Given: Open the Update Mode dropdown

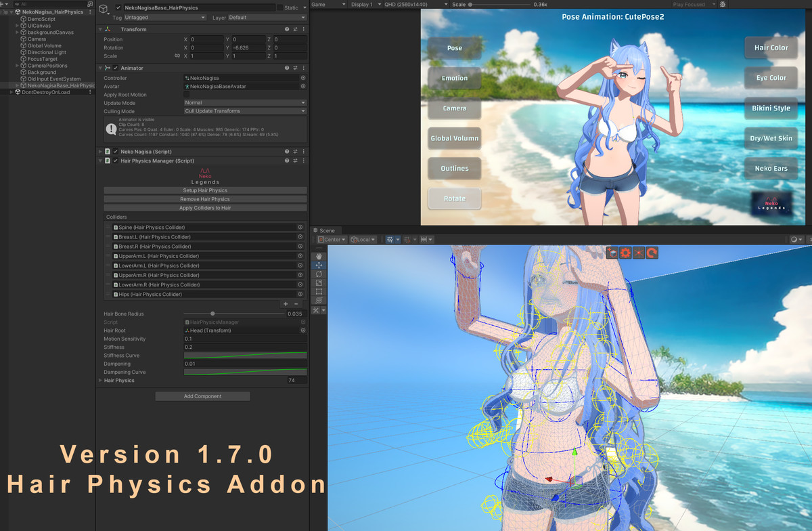Looking at the screenshot, I should 245,103.
